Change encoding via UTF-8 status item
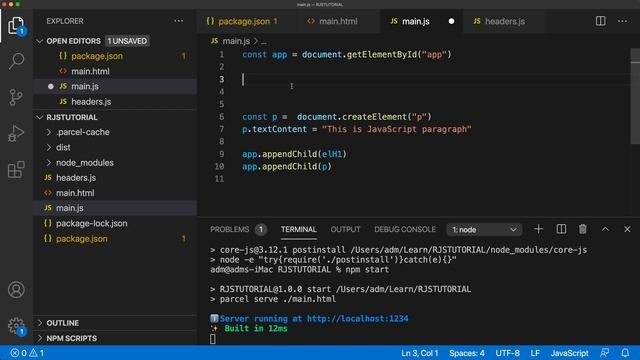Screen dimensions: 640x360 click(x=507, y=353)
